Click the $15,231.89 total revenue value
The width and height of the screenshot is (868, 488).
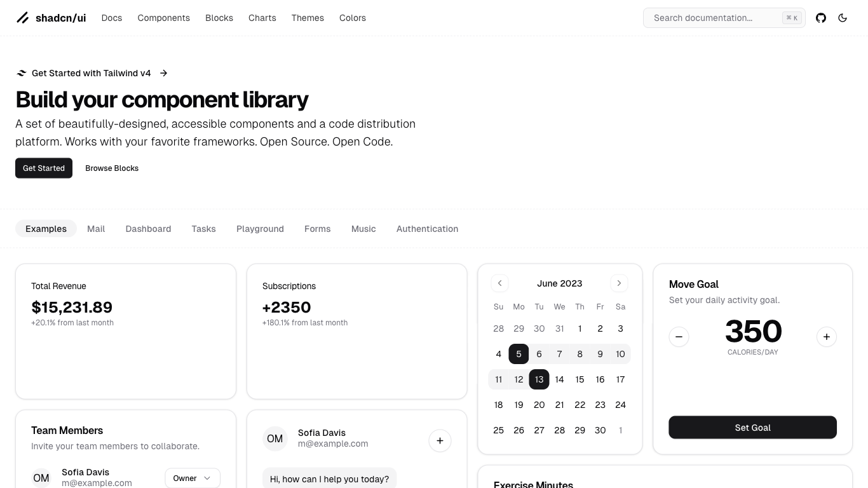[72, 307]
